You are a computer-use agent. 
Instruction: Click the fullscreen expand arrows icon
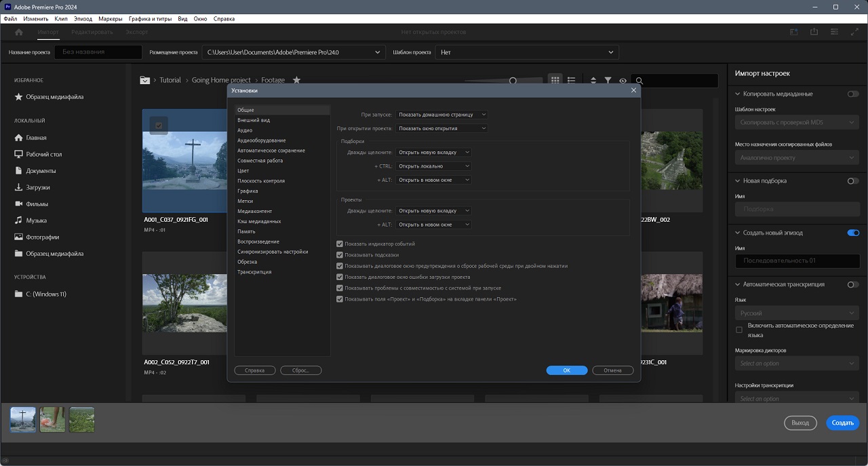[854, 32]
